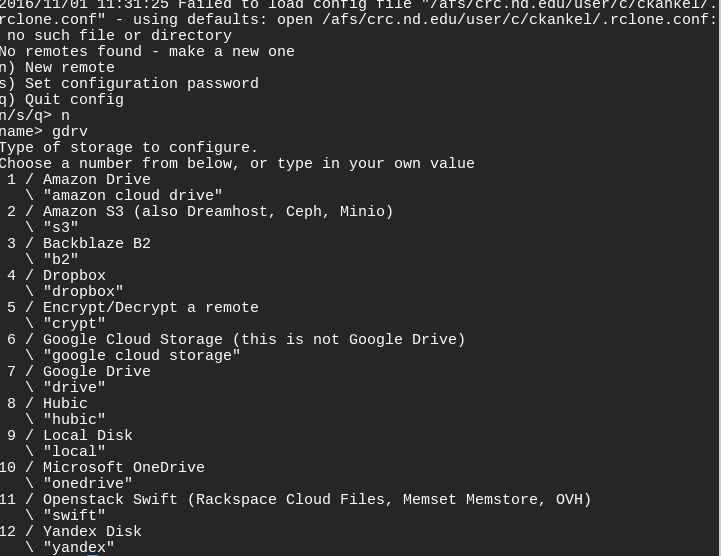Click the Hubic option line
The width and height of the screenshot is (721, 556).
65,404
